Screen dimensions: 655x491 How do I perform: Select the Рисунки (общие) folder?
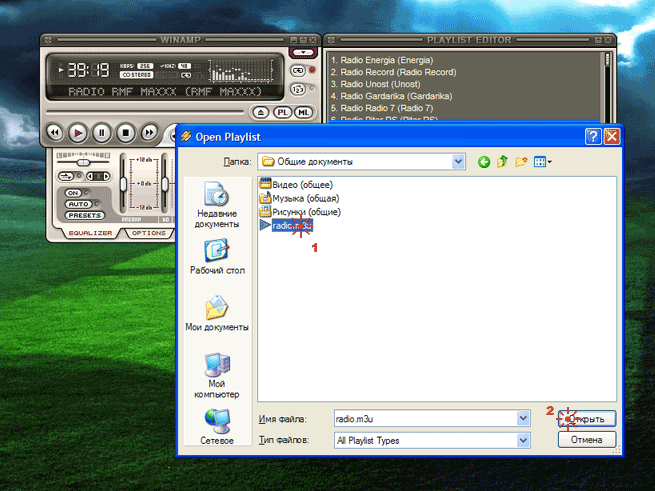300,212
